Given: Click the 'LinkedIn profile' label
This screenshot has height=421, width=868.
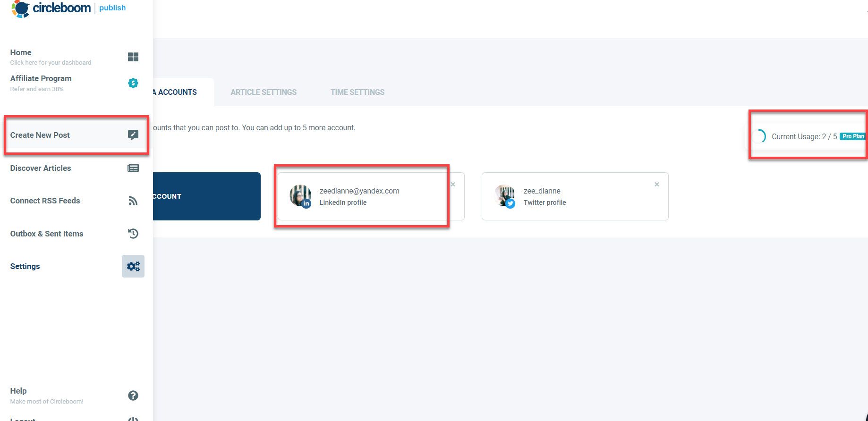Looking at the screenshot, I should tap(343, 202).
